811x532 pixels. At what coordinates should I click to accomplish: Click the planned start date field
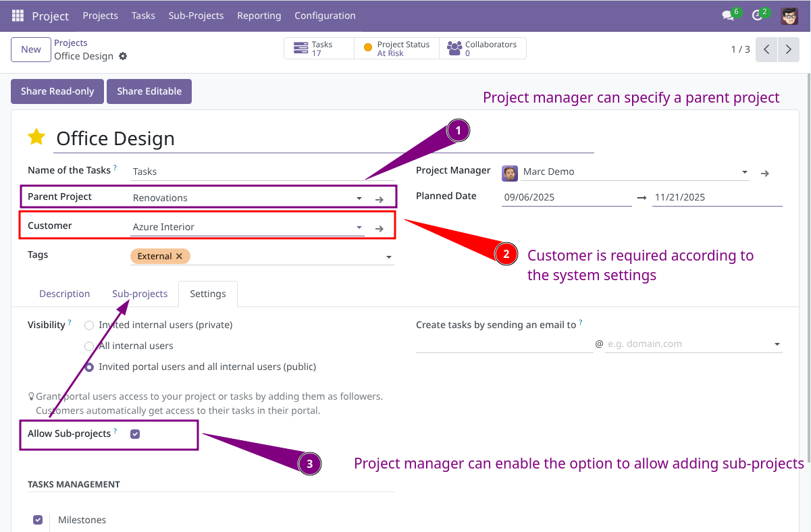click(566, 198)
